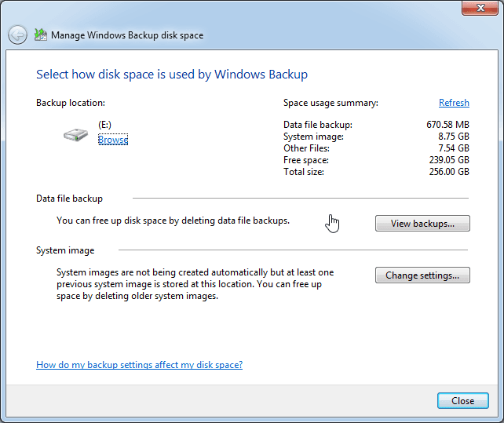Click the main heading about disk space
Image resolution: width=504 pixels, height=423 pixels.
[172, 75]
